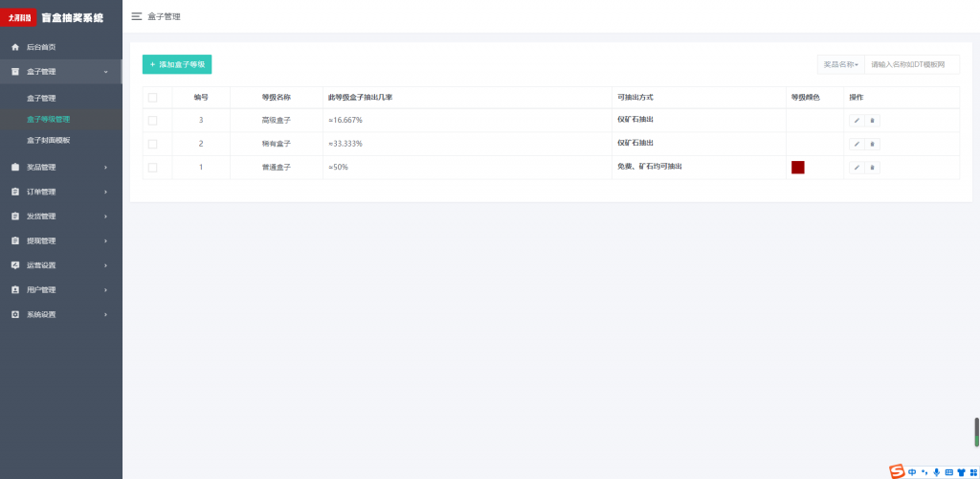The height and width of the screenshot is (479, 980).
Task: Click the dark red 等级颜色 swatch
Action: pyautogui.click(x=797, y=168)
